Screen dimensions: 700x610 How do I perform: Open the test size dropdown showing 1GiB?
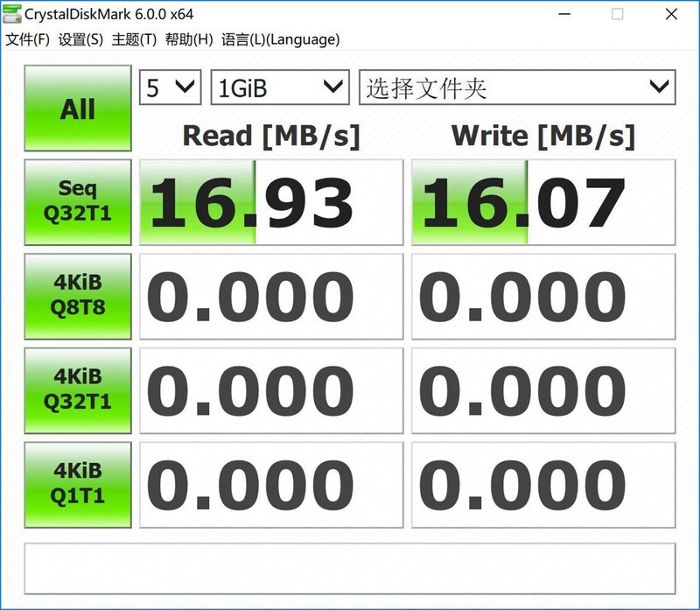pos(278,88)
